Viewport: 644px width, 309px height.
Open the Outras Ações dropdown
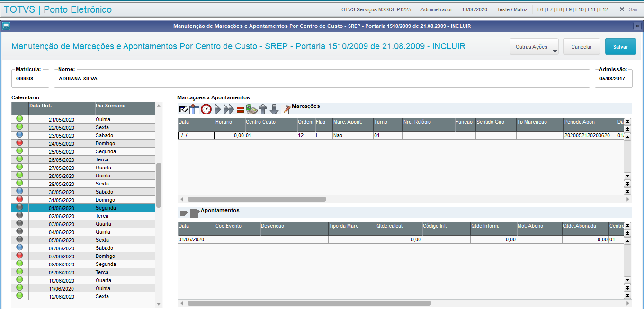[534, 47]
